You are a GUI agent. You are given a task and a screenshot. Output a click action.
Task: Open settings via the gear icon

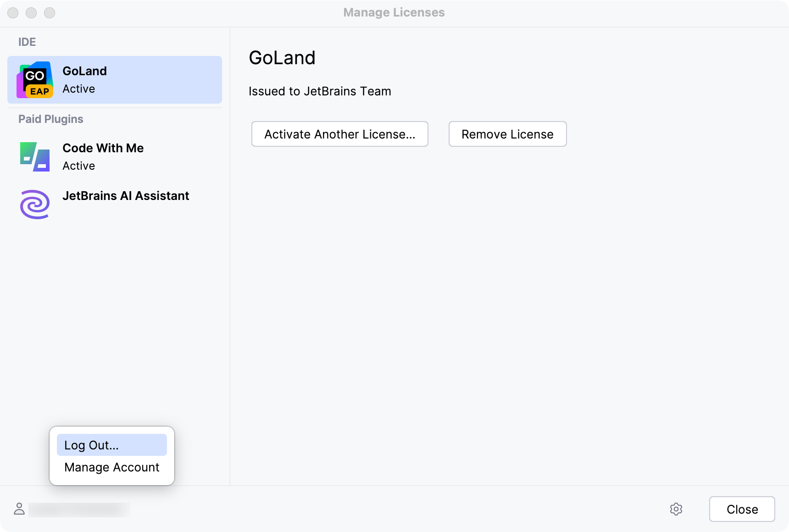coord(676,509)
